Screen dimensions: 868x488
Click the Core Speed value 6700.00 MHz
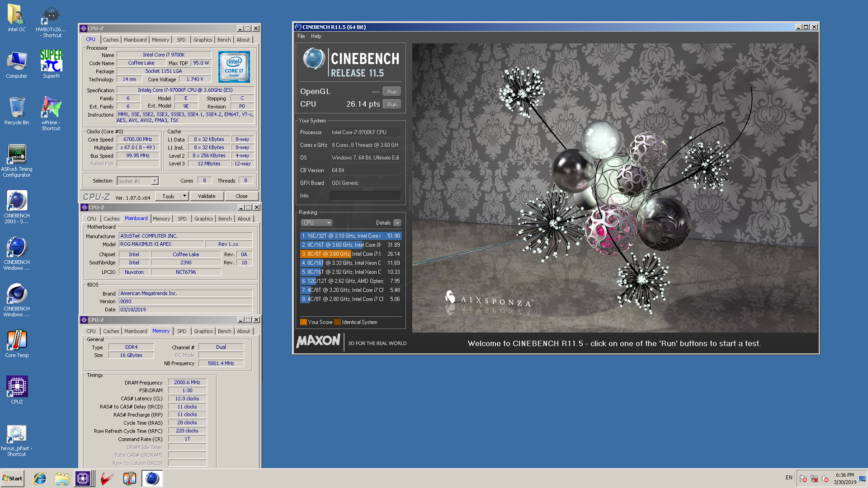coord(138,140)
